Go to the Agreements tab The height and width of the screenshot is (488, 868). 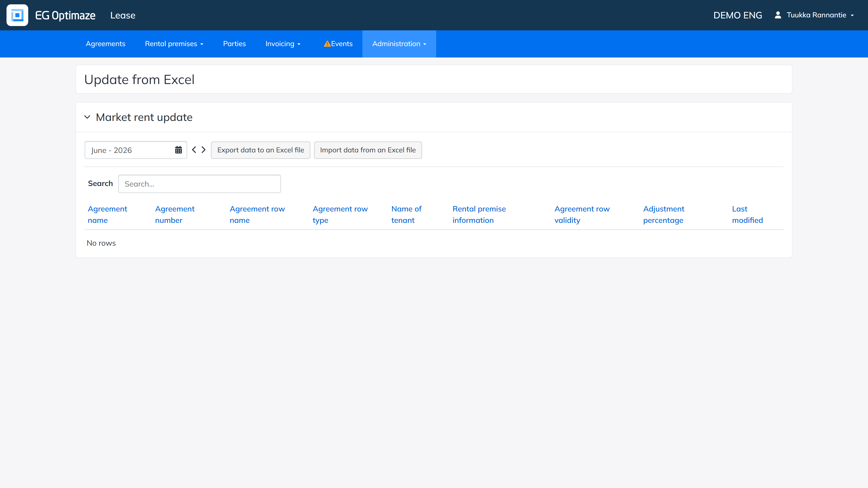106,44
